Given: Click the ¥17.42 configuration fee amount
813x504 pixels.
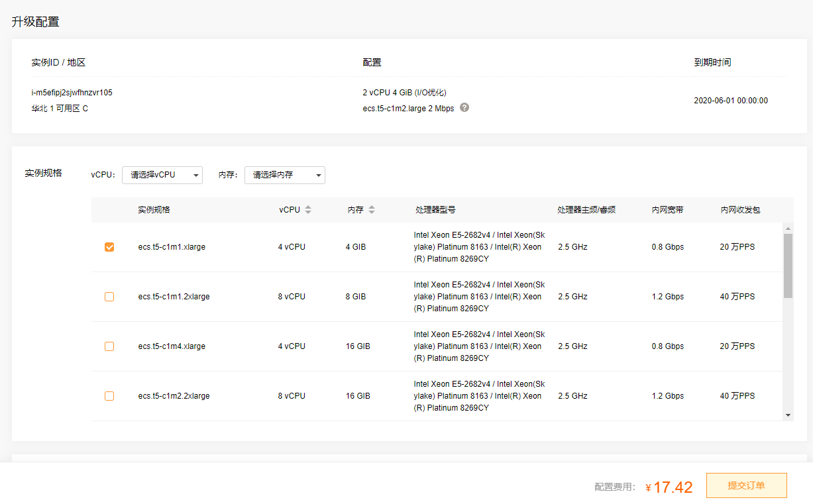Looking at the screenshot, I should (673, 487).
